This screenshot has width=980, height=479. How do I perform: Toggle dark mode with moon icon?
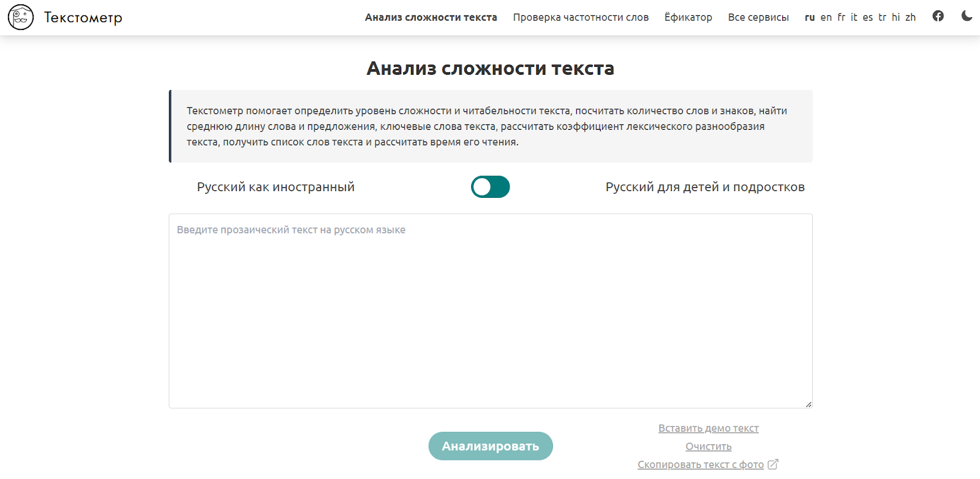[967, 17]
